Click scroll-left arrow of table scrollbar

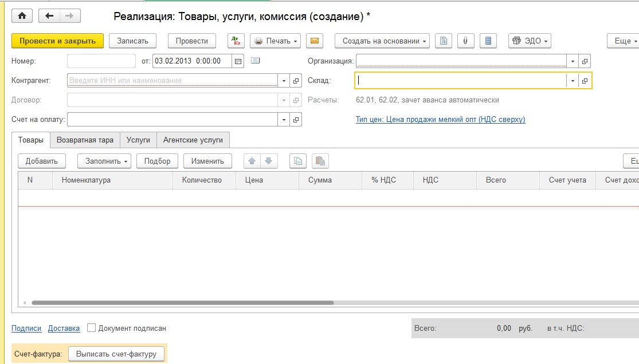pos(25,303)
